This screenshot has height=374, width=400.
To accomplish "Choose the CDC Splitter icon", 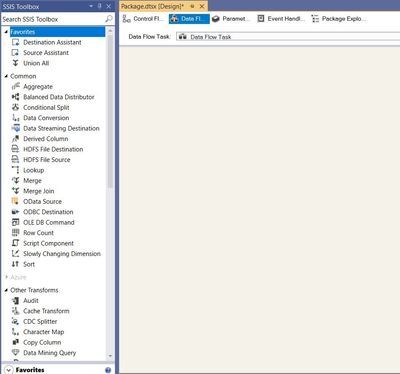I will click(x=15, y=322).
